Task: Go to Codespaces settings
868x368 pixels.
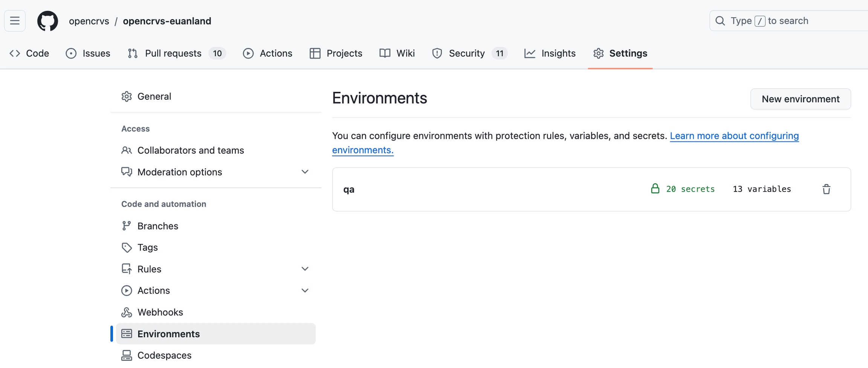Action: [x=164, y=355]
